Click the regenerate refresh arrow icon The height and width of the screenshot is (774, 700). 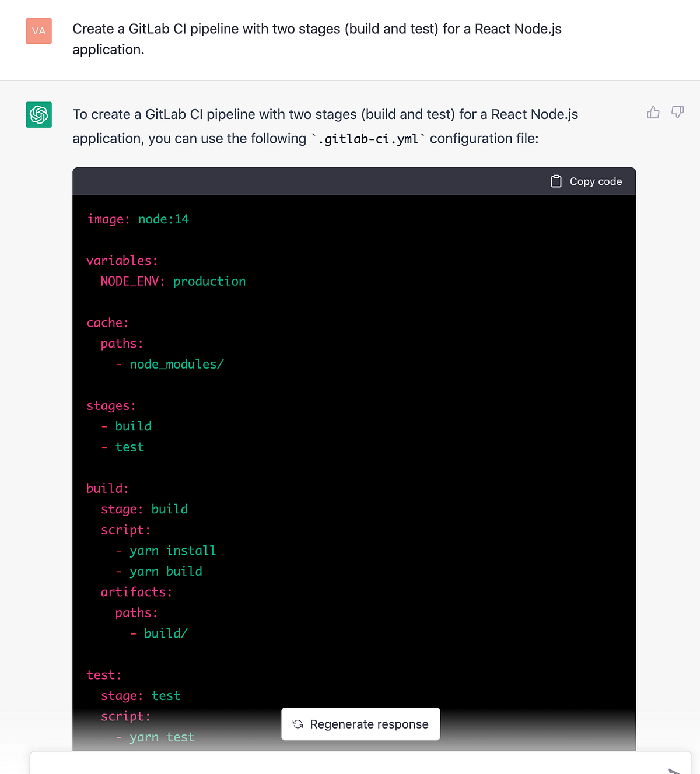click(297, 724)
